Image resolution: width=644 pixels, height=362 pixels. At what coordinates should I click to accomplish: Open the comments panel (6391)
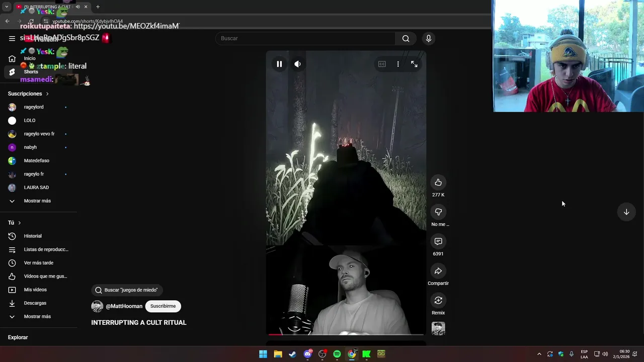point(438,241)
